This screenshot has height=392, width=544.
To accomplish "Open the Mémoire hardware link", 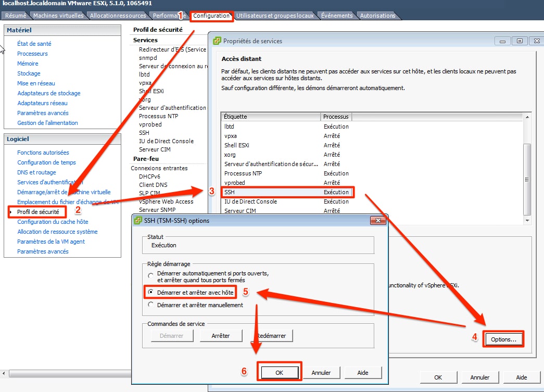I will (28, 64).
